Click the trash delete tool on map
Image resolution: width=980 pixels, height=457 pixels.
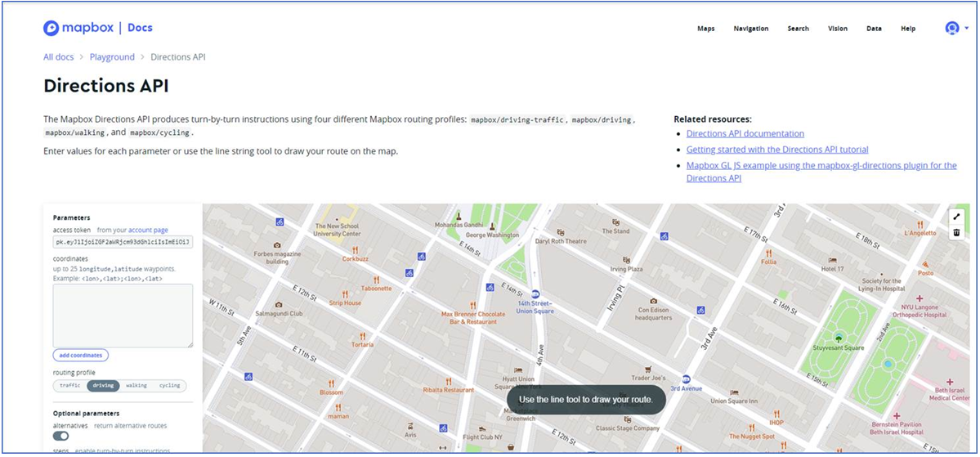point(956,232)
